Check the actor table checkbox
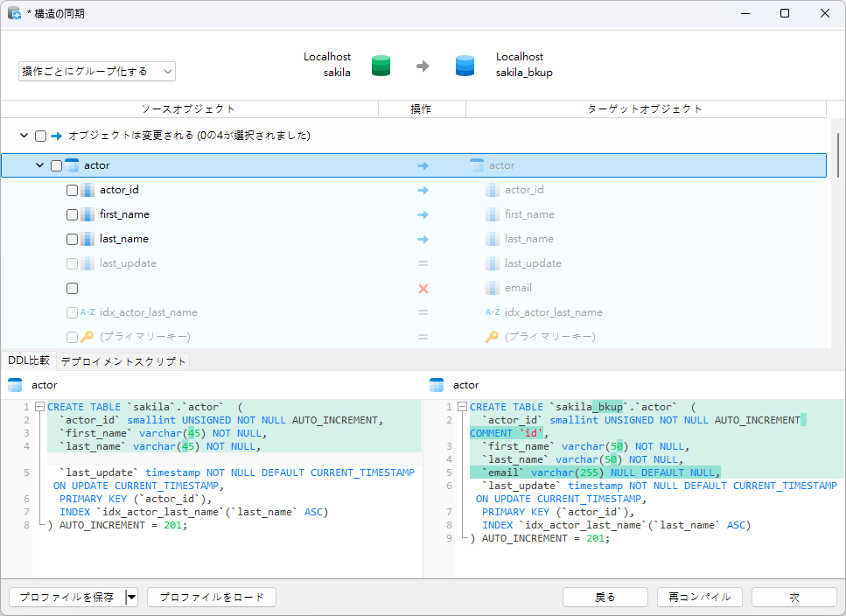The image size is (846, 616). 56,165
